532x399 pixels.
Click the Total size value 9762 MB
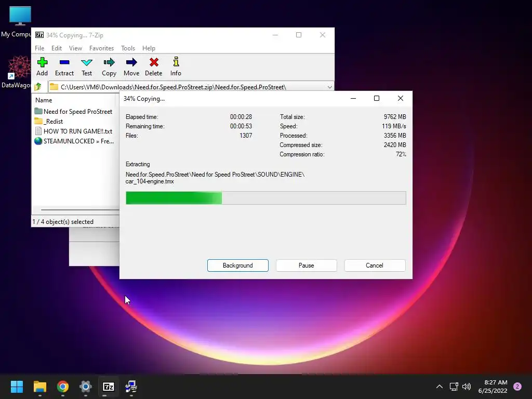pos(395,117)
